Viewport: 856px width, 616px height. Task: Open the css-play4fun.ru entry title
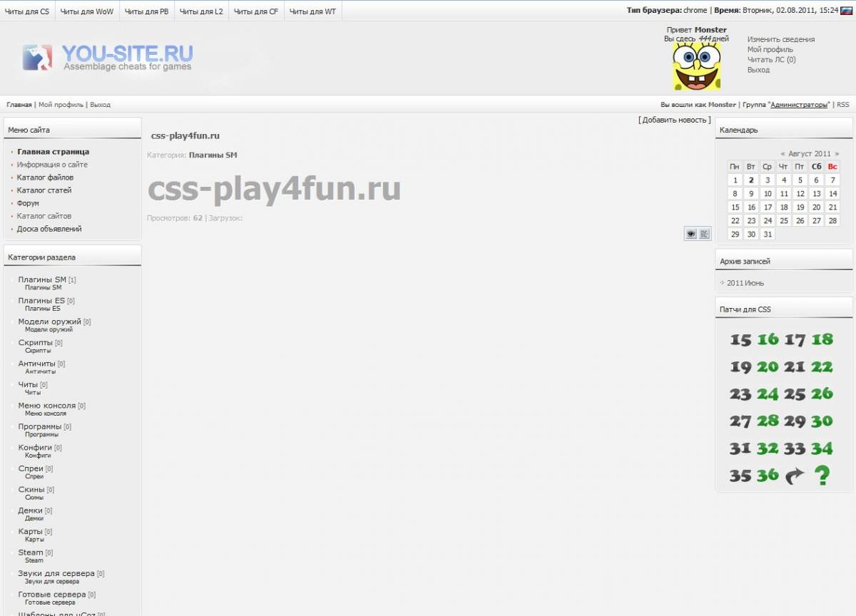point(185,135)
